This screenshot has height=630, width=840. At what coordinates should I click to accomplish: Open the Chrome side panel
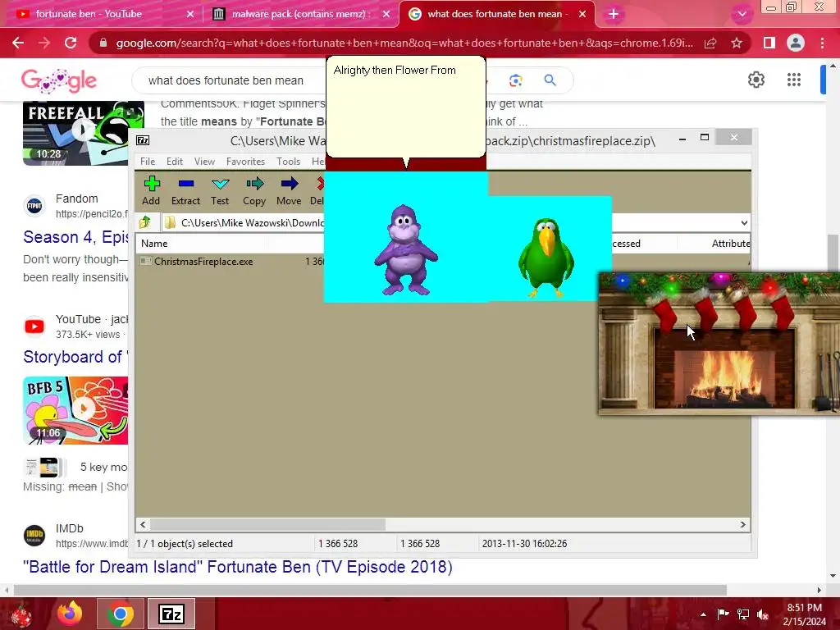point(769,43)
